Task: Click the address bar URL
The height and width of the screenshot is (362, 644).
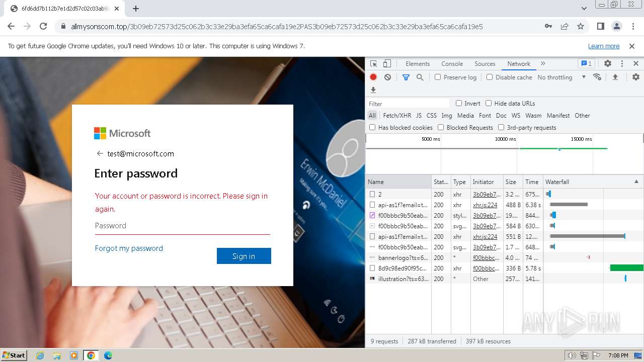Action: point(277,26)
